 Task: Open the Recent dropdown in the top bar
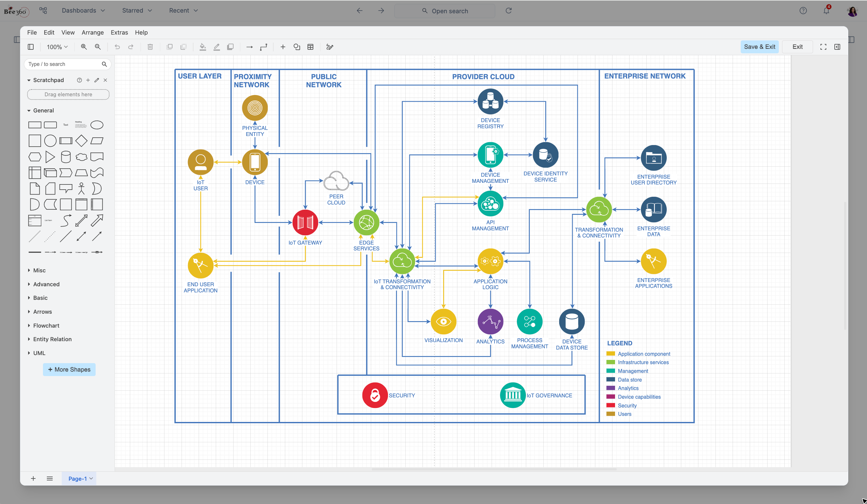(x=183, y=10)
